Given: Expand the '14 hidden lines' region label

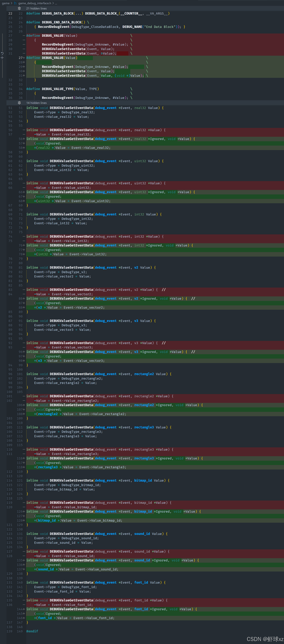Looking at the screenshot, I should (x=36, y=103).
